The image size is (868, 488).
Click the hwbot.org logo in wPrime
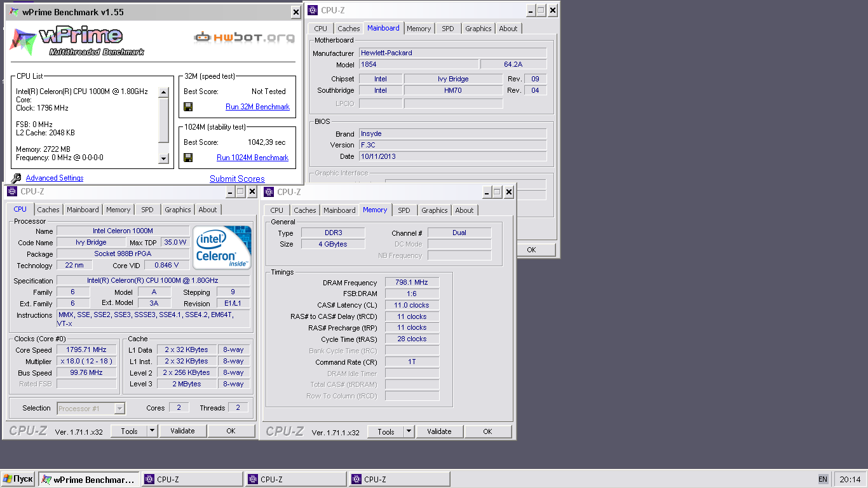pos(245,37)
